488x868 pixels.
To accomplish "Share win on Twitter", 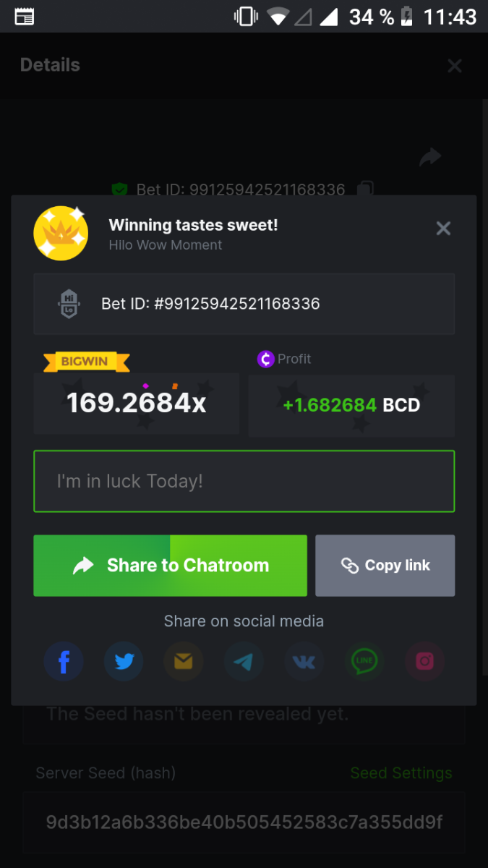I will point(124,661).
